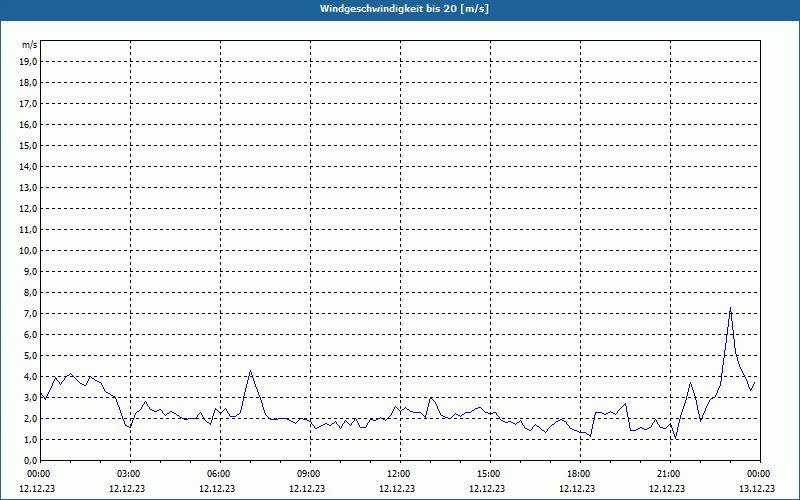Select the '10,0' y-axis value
800x500 pixels.
pyautogui.click(x=28, y=251)
